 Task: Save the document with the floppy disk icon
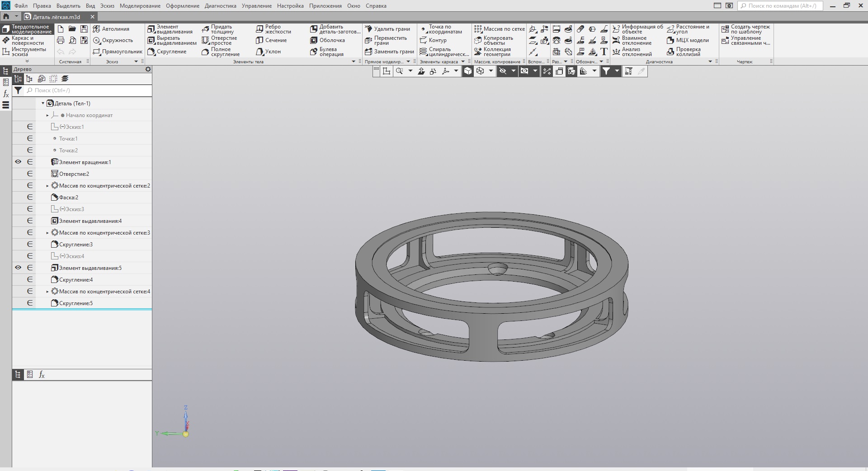click(x=84, y=29)
